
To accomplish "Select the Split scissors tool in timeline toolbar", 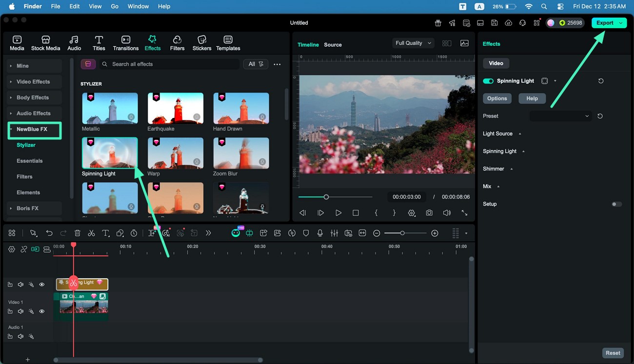I will [91, 233].
